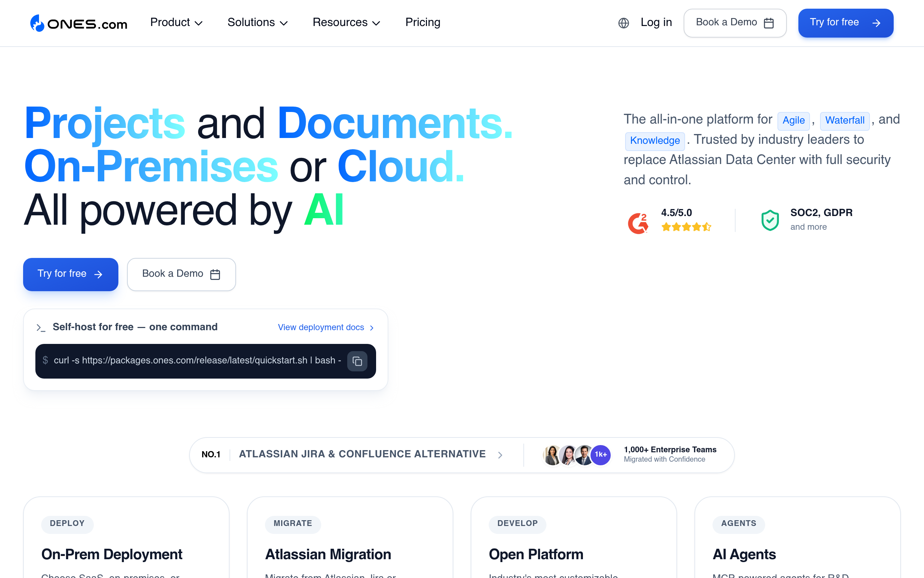The width and height of the screenshot is (924, 578).
Task: Expand the Product menu
Action: pos(176,22)
